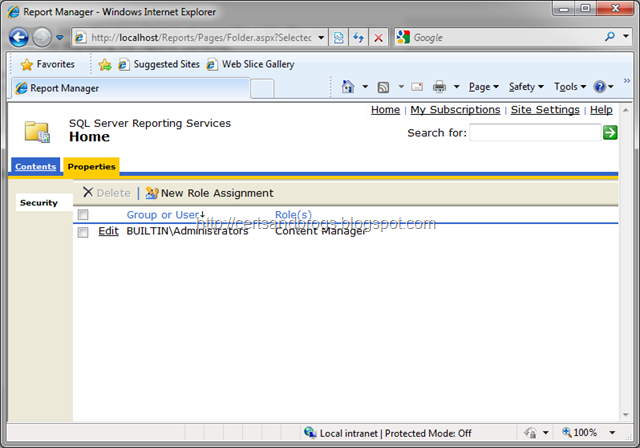Open the Safety menu
This screenshot has height=448, width=640.
pos(526,86)
